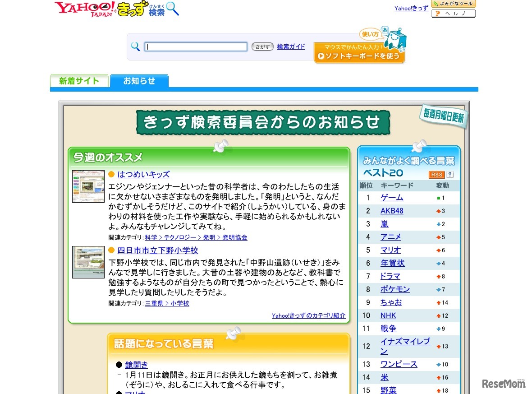This screenshot has height=394, width=532.
Task: Click the はつめいキッズ website thumbnail image
Action: tap(88, 186)
